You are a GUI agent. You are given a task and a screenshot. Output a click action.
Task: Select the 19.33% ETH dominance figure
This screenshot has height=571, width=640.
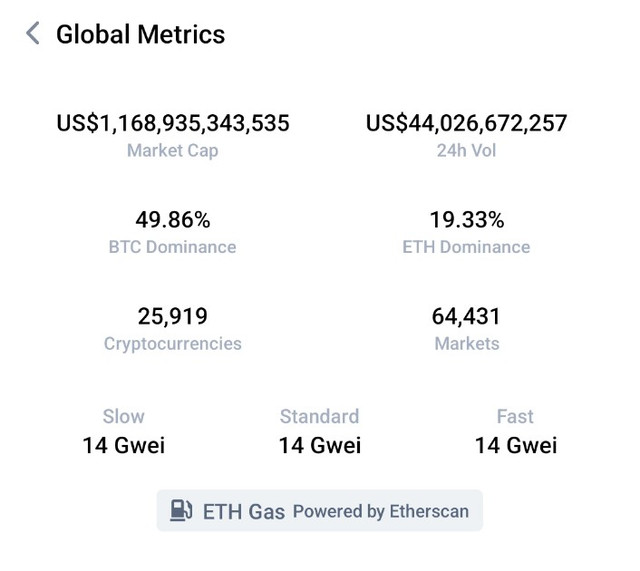pos(467,220)
